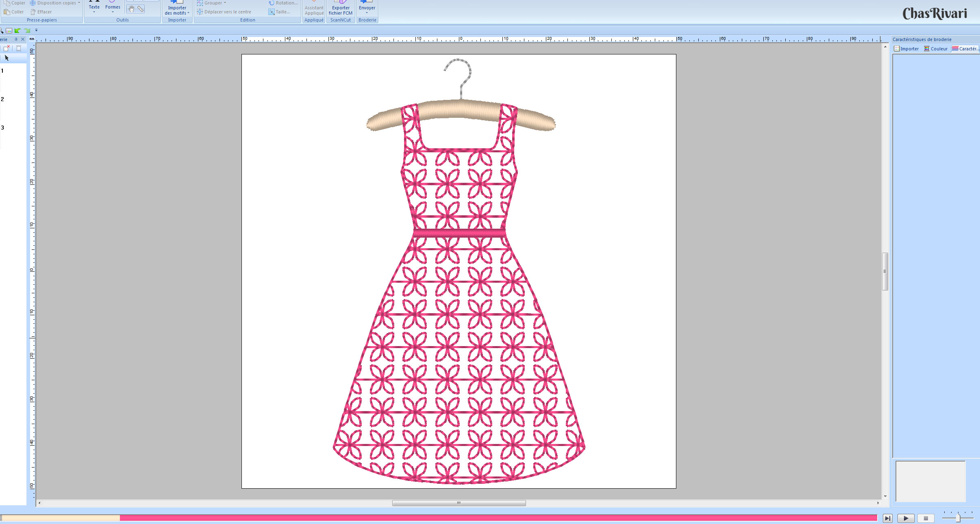980x524 pixels.
Task: Switch to the Couleur panel tab
Action: click(936, 49)
